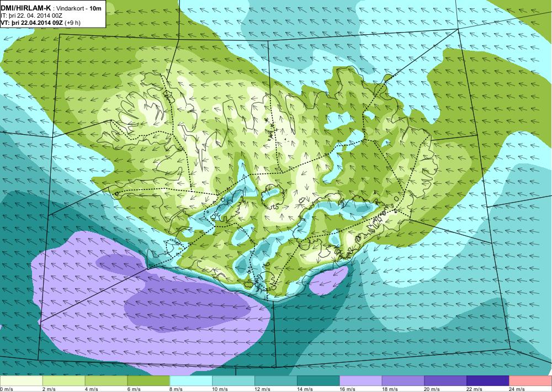Select the 18–20 m/s medium purple legend swatch
Image resolution: width=552 pixels, height=392 pixels.
click(403, 381)
